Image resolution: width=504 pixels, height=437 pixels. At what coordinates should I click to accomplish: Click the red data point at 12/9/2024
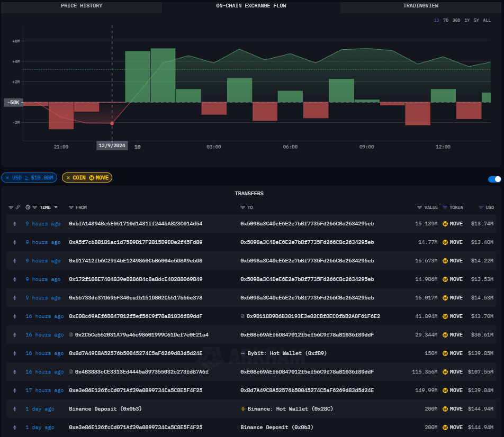coord(112,123)
